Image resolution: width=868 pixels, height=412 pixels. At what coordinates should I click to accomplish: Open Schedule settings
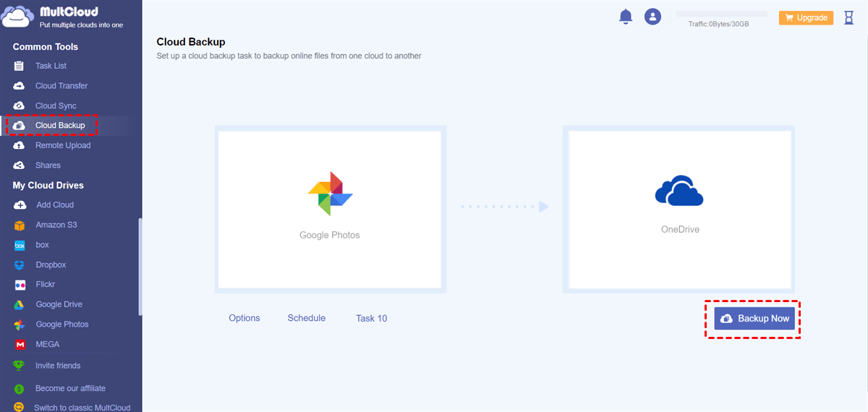coord(307,318)
